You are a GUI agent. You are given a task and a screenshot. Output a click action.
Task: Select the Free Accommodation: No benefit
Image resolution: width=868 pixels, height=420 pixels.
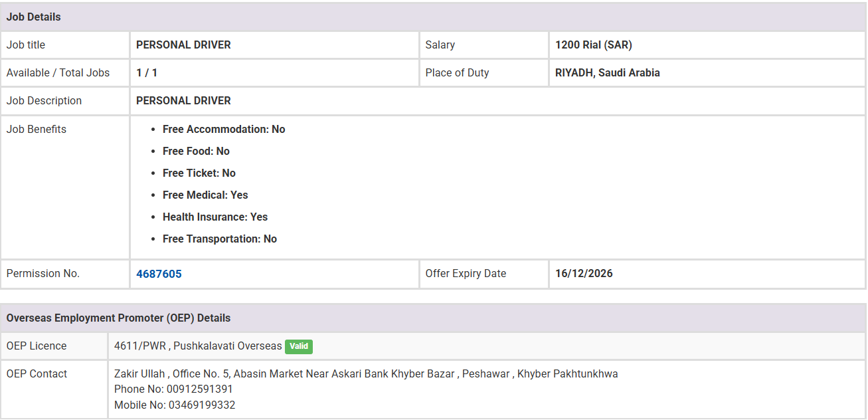tap(224, 130)
